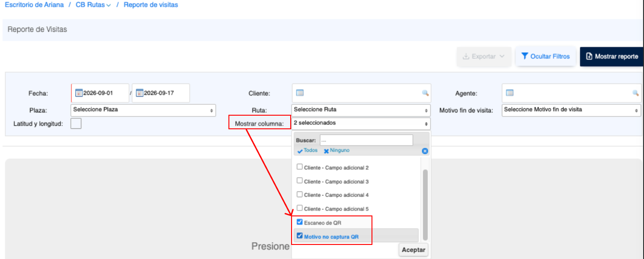Click the Cliente search magnifier icon
The height and width of the screenshot is (259, 644).
click(425, 93)
